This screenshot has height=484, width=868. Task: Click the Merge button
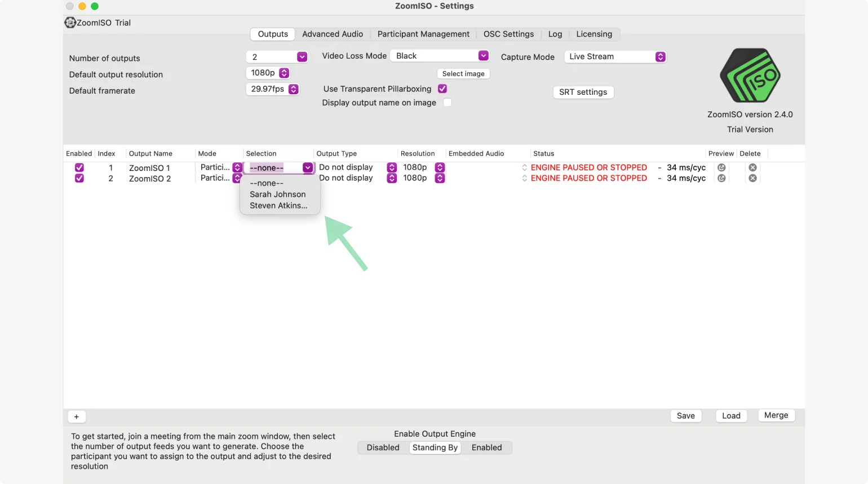point(776,415)
